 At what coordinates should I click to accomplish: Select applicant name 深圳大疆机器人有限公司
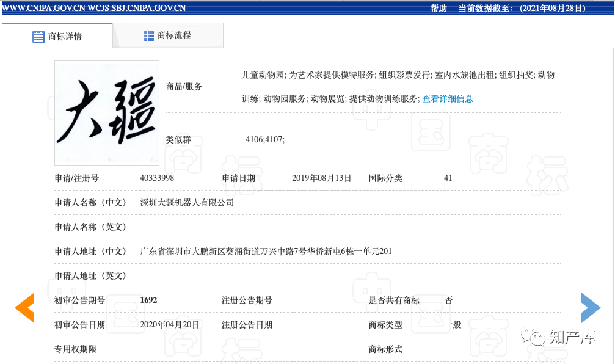187,203
